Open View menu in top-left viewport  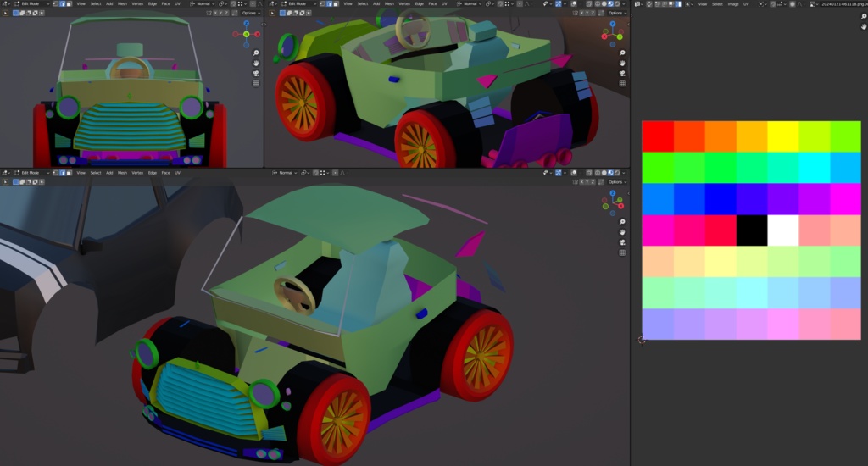81,3
